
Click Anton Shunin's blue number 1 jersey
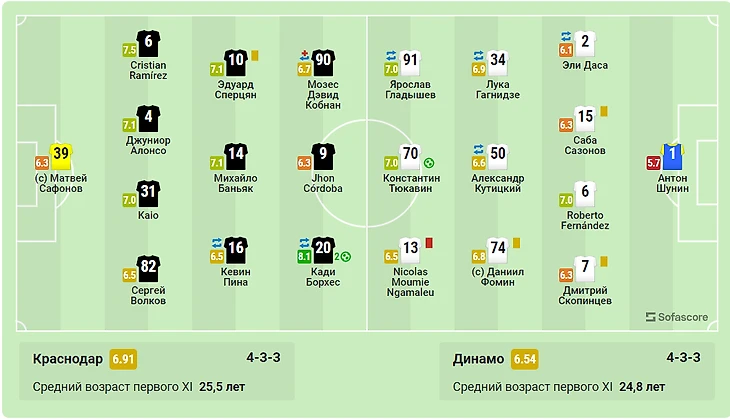pyautogui.click(x=673, y=156)
